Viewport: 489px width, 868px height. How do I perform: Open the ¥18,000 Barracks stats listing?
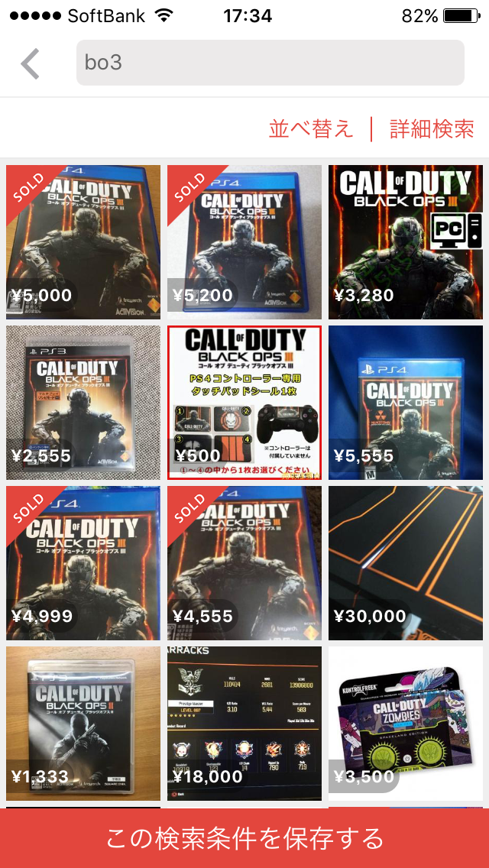[244, 724]
